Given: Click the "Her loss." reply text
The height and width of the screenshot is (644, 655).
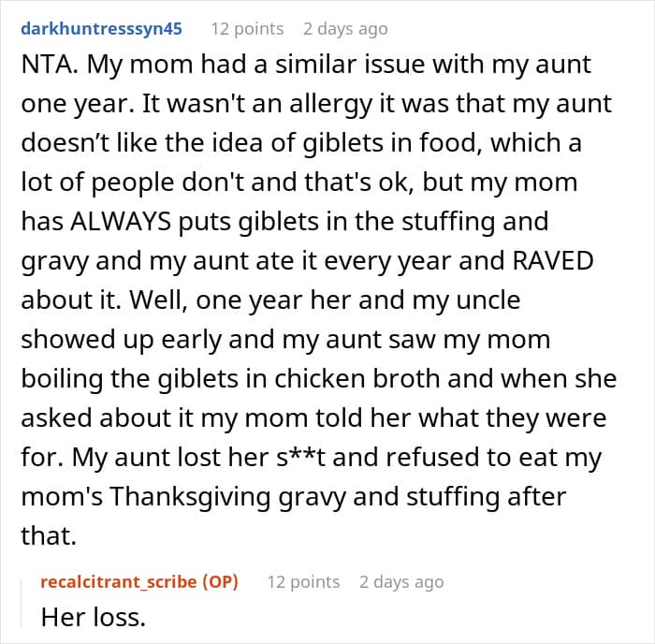Looking at the screenshot, I should tap(94, 618).
